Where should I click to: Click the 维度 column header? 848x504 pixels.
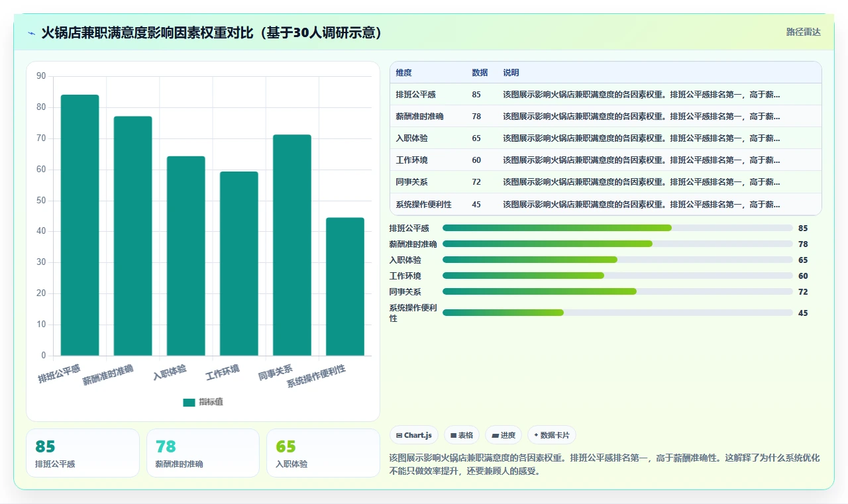(403, 72)
